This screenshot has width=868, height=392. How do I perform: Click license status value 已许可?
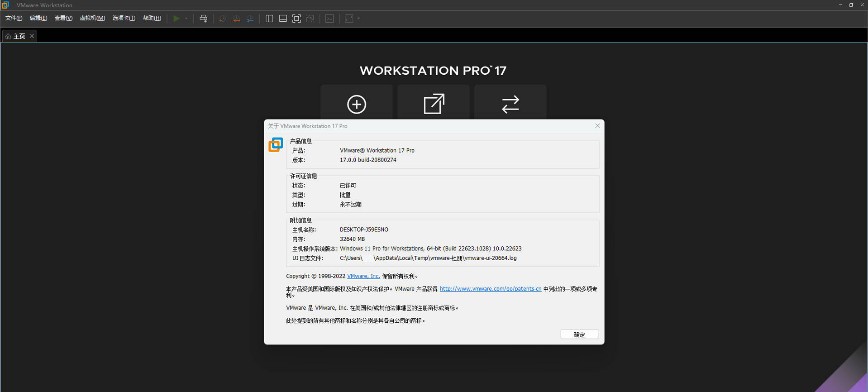point(348,186)
